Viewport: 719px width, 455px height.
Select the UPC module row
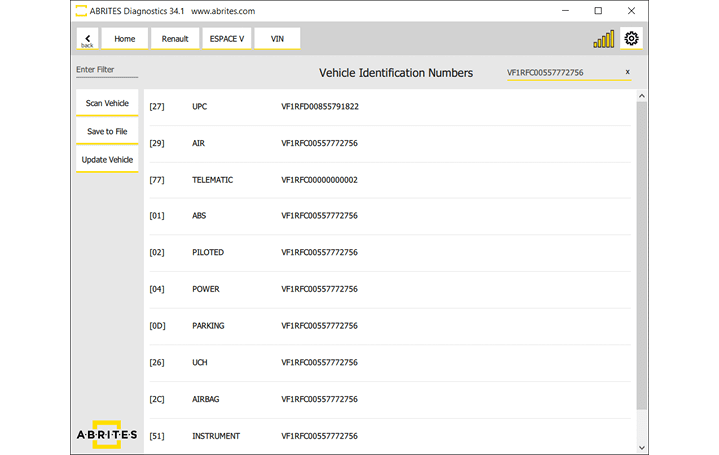click(x=390, y=107)
